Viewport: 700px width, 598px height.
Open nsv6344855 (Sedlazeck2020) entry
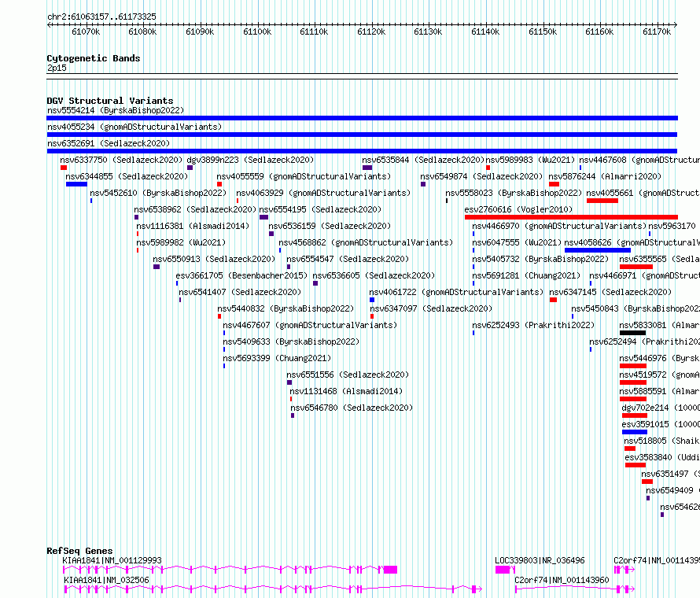[127, 176]
